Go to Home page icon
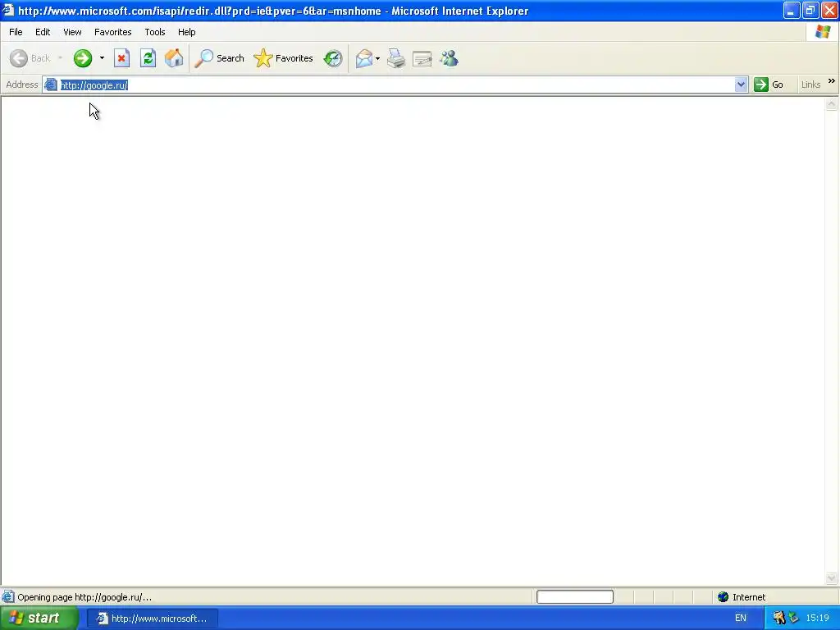The height and width of the screenshot is (630, 840). pos(174,58)
